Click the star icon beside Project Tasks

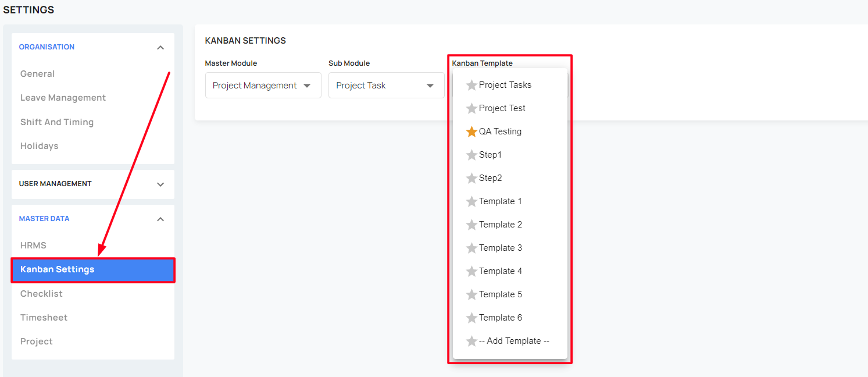471,85
